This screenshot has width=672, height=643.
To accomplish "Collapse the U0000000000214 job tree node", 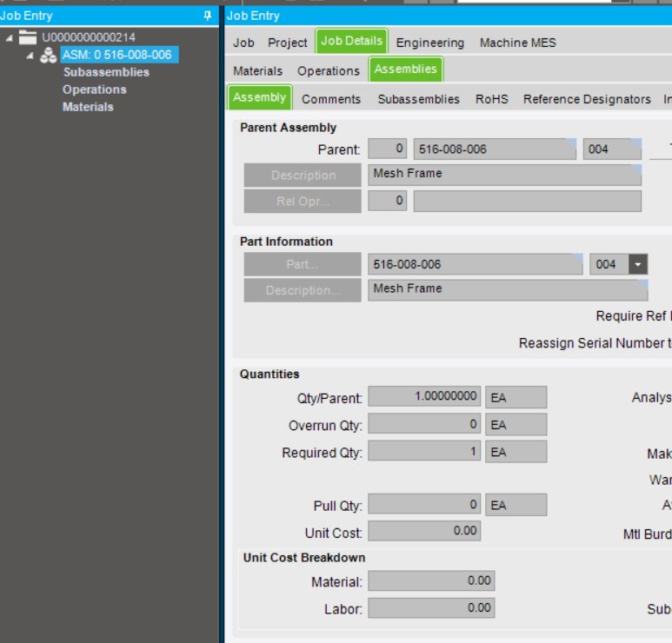I will pos(10,37).
